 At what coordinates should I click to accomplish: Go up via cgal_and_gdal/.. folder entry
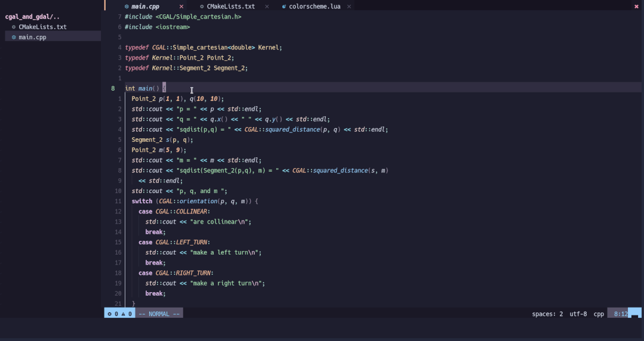tap(32, 17)
